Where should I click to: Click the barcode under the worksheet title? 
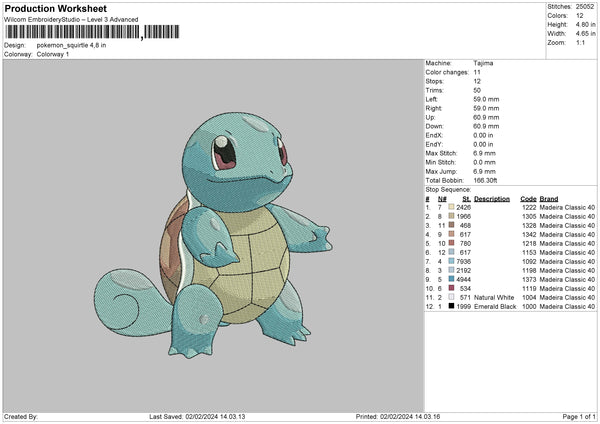pos(73,33)
